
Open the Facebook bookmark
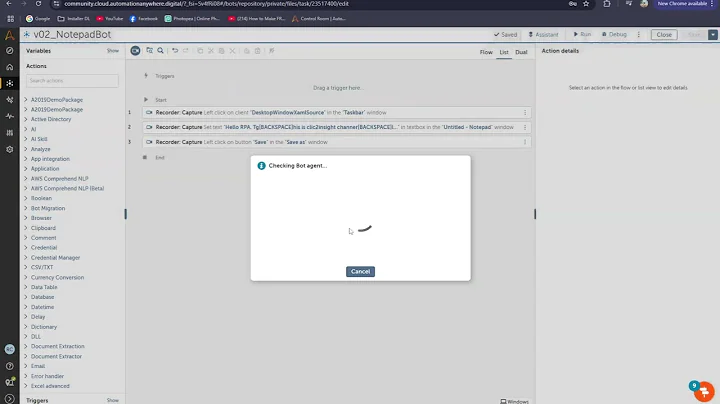click(144, 19)
